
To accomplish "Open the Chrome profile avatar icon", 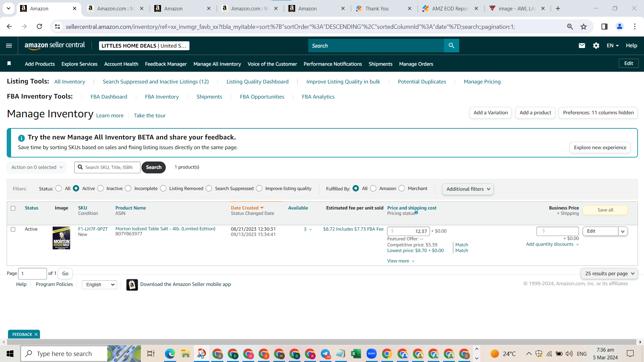I will [620, 26].
